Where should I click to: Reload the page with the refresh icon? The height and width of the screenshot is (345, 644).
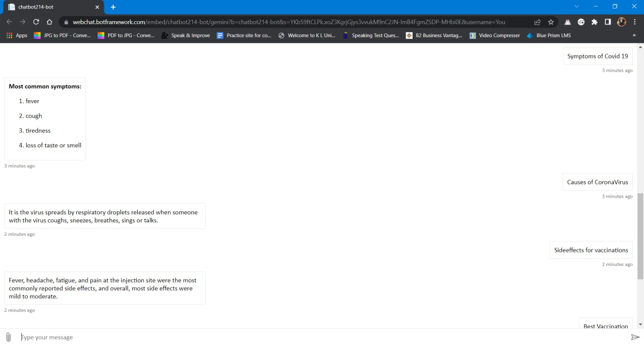coord(36,22)
